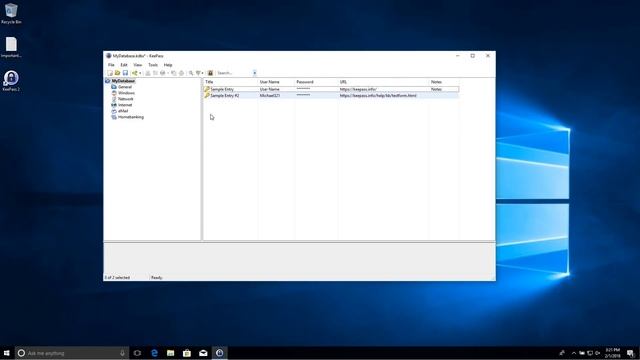Viewport: 640px width, 360px height.
Task: Select the Network group in tree
Action: click(126, 99)
